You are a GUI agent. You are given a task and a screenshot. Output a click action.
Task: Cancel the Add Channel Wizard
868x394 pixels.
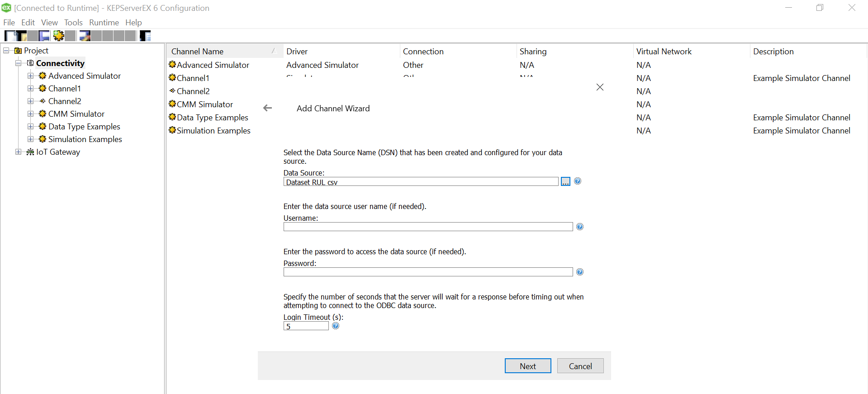click(580, 366)
